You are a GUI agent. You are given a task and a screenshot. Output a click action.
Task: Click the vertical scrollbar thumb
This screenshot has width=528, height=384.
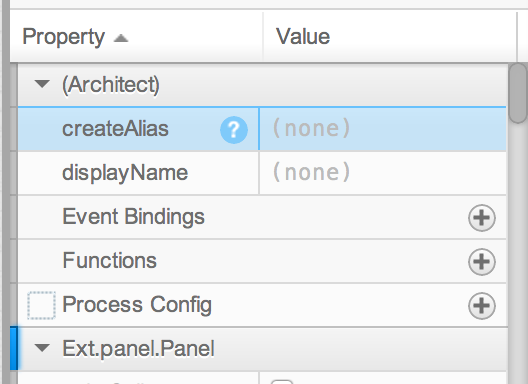click(518, 93)
